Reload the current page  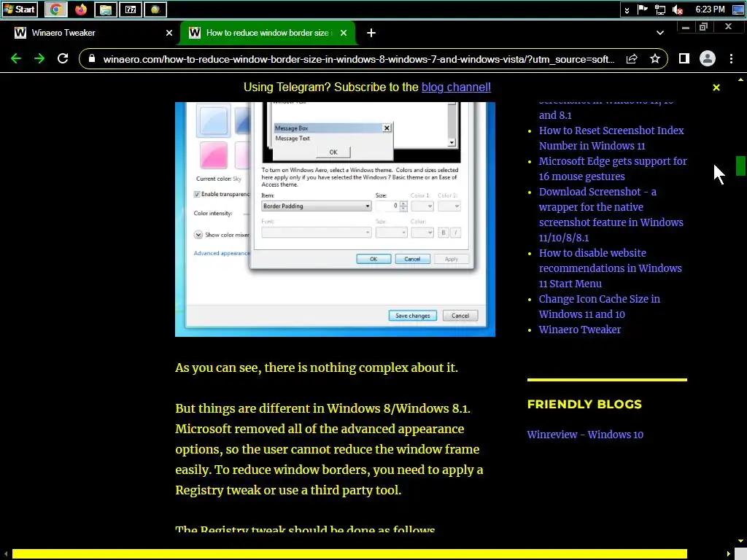[x=63, y=58]
